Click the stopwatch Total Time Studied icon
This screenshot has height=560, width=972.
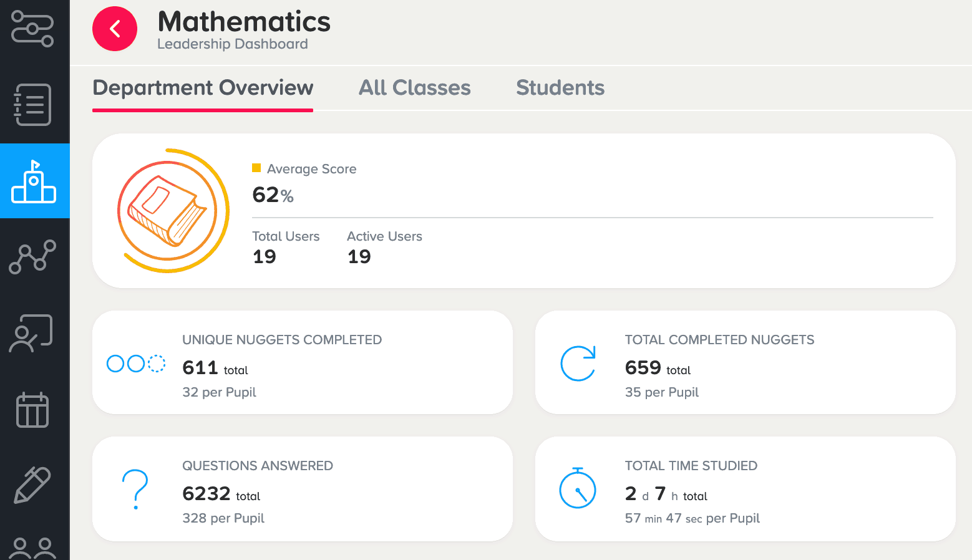click(578, 488)
